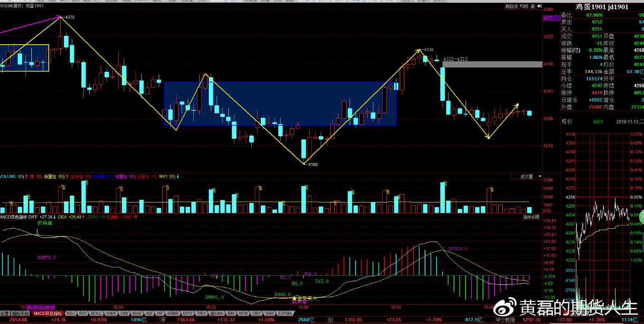Click the 删自选 button above the chart
Viewport: 644px width, 324px height.
(x=512, y=6)
